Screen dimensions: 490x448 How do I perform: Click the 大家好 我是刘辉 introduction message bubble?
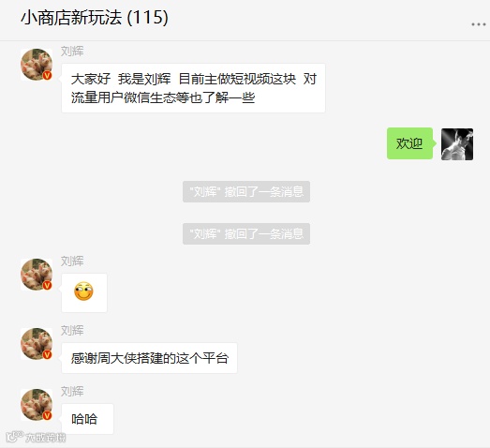193,88
